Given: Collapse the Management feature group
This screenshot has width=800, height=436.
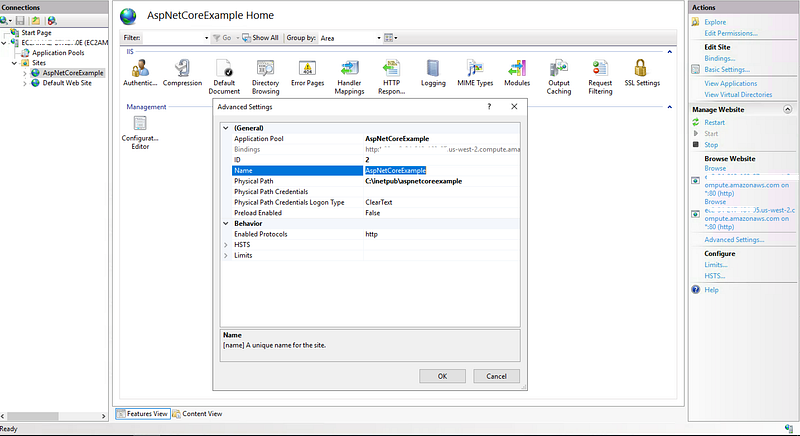Looking at the screenshot, I should (x=669, y=107).
